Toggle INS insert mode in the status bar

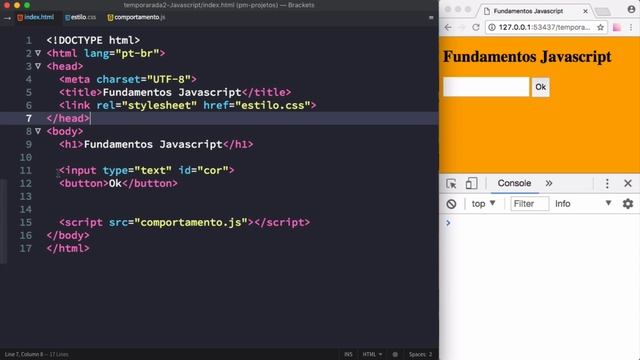pos(348,354)
